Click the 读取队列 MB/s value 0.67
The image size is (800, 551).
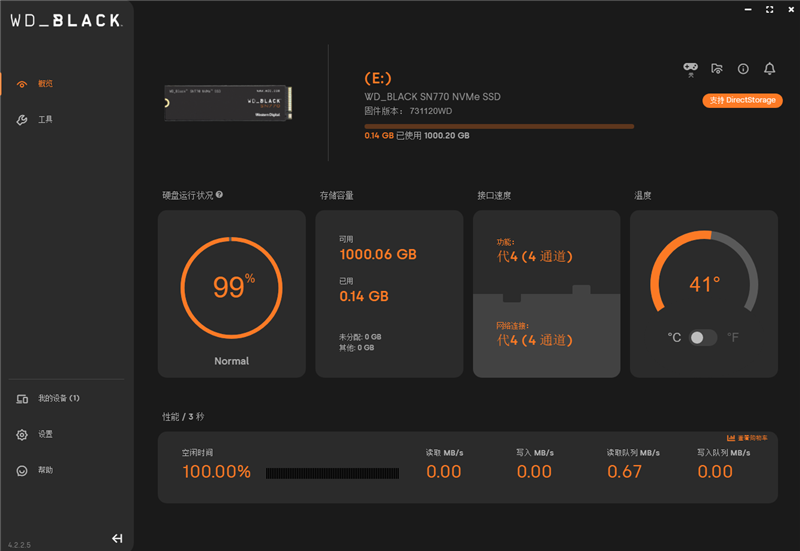click(x=624, y=471)
